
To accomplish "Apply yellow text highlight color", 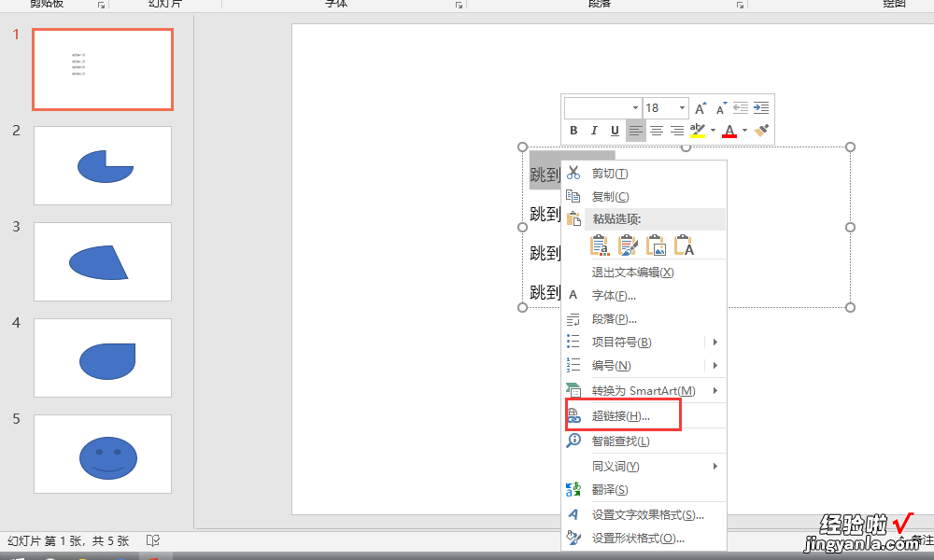I will [698, 131].
